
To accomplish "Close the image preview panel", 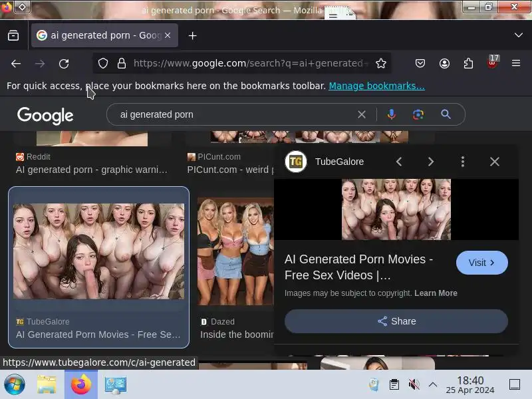I will pyautogui.click(x=494, y=162).
